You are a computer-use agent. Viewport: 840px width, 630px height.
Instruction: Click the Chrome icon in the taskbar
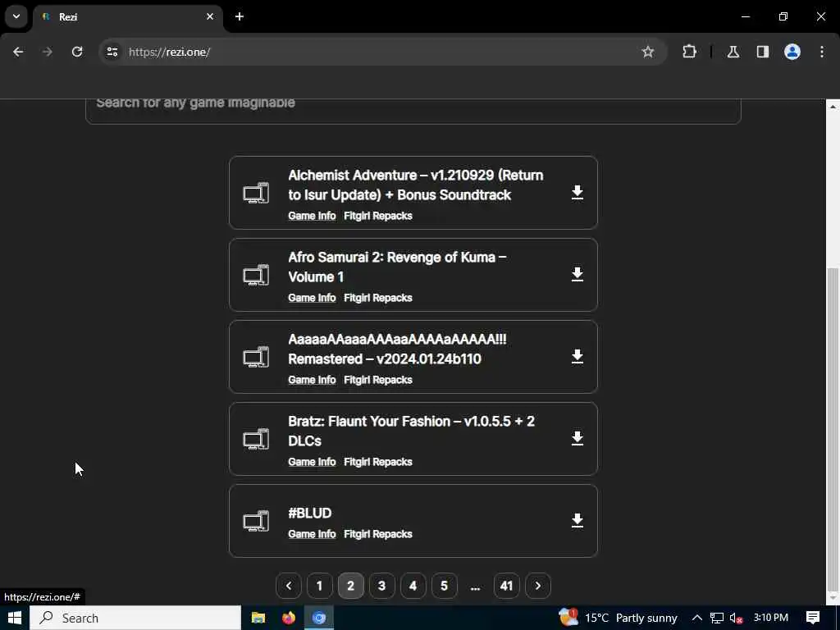pyautogui.click(x=319, y=618)
